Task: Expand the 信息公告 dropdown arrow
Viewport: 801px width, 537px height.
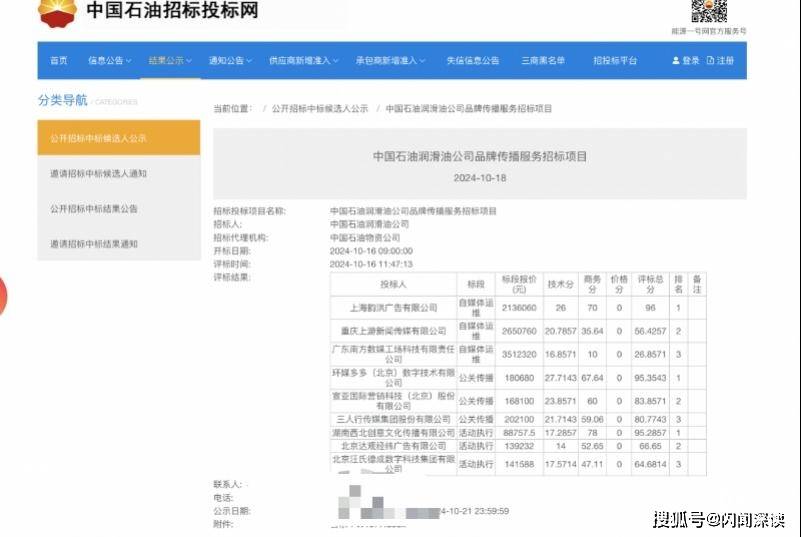Action: click(128, 61)
